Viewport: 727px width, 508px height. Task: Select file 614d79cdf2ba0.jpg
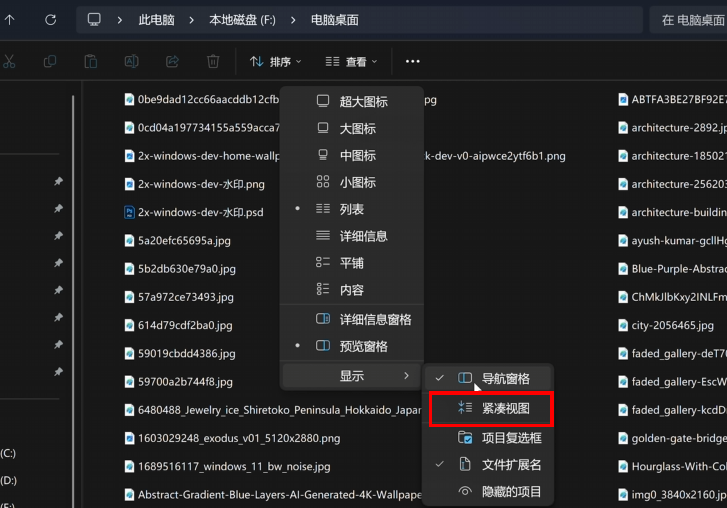click(179, 325)
